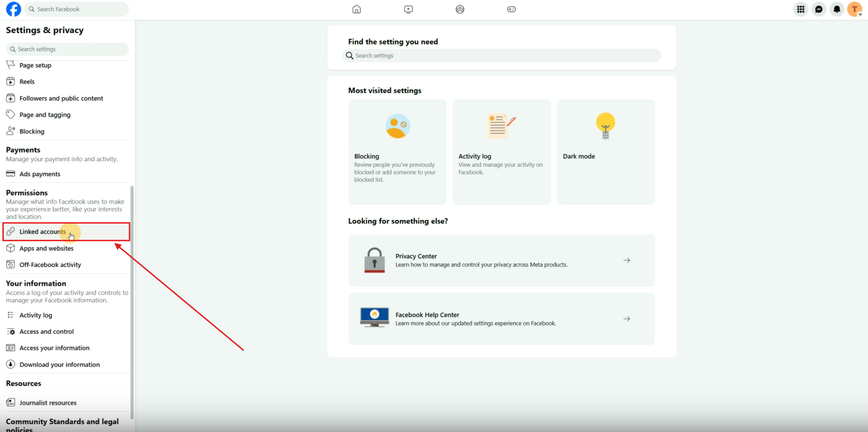Image resolution: width=868 pixels, height=432 pixels.
Task: Click the Search Facebook field
Action: [77, 9]
